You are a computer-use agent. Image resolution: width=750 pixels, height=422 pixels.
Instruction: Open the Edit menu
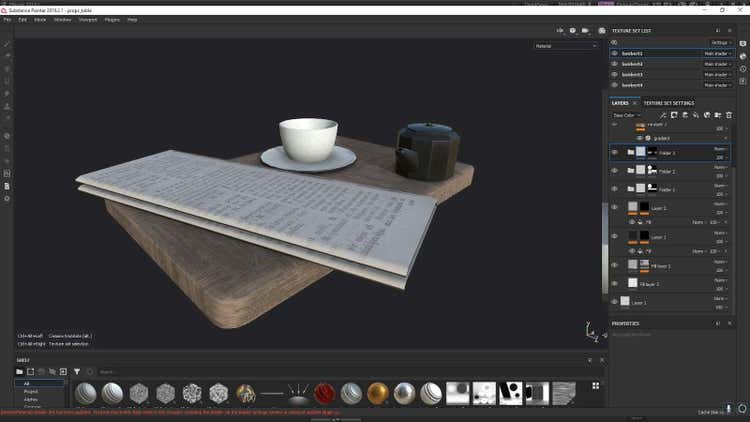(x=22, y=20)
